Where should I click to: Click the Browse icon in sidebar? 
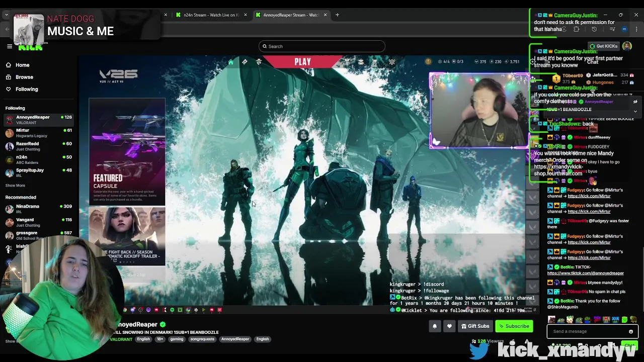(9, 77)
